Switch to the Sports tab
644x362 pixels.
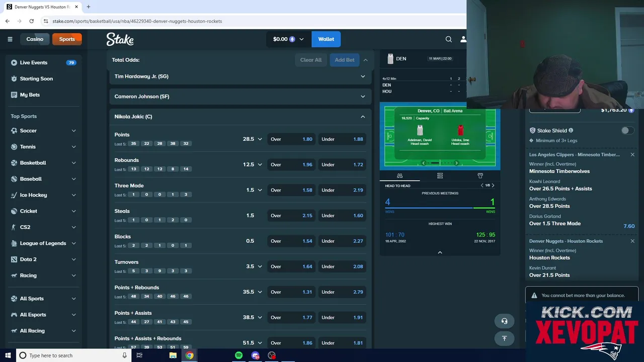67,39
